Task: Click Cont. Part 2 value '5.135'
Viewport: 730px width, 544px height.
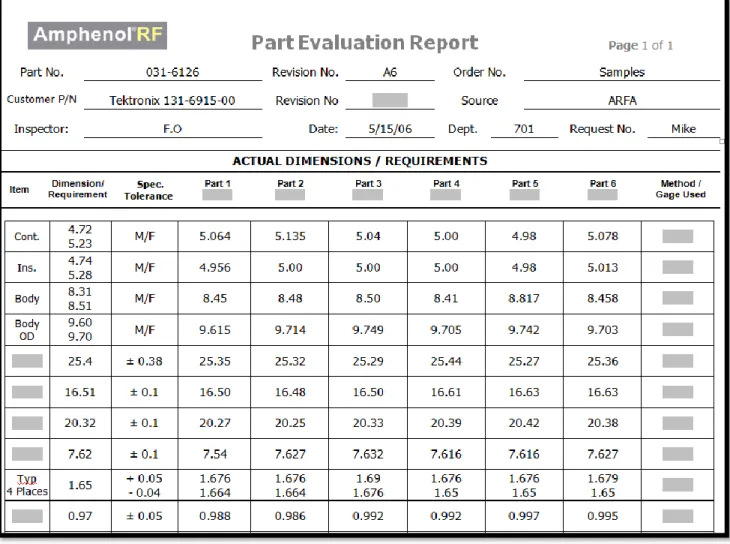Action: click(x=290, y=236)
